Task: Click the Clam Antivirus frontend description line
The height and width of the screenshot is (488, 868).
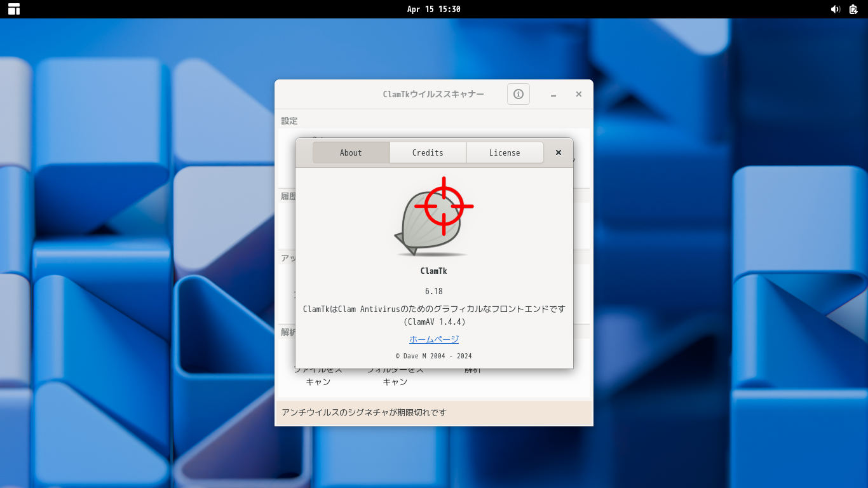Action: coord(434,309)
